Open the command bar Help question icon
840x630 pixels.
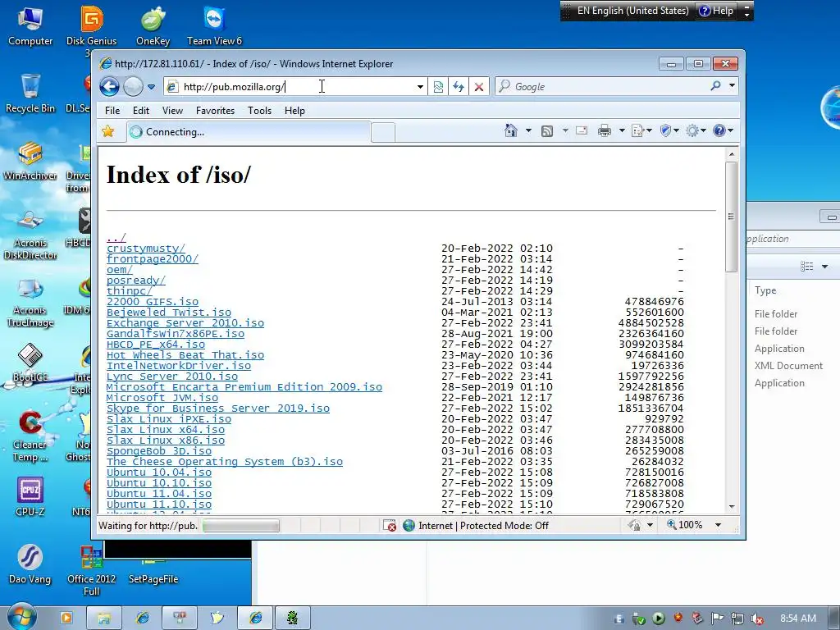(x=722, y=130)
